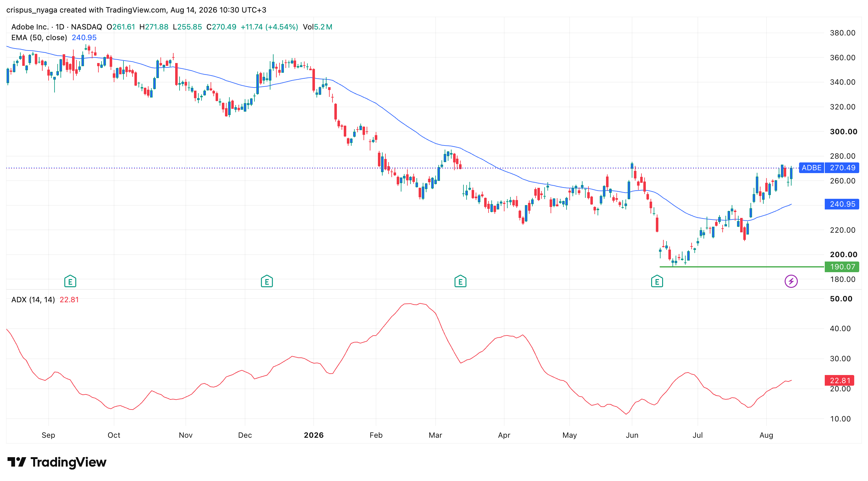Screen dimensions: 868x481
Task: Click "Nov" on the time axis
Action: [x=186, y=435]
